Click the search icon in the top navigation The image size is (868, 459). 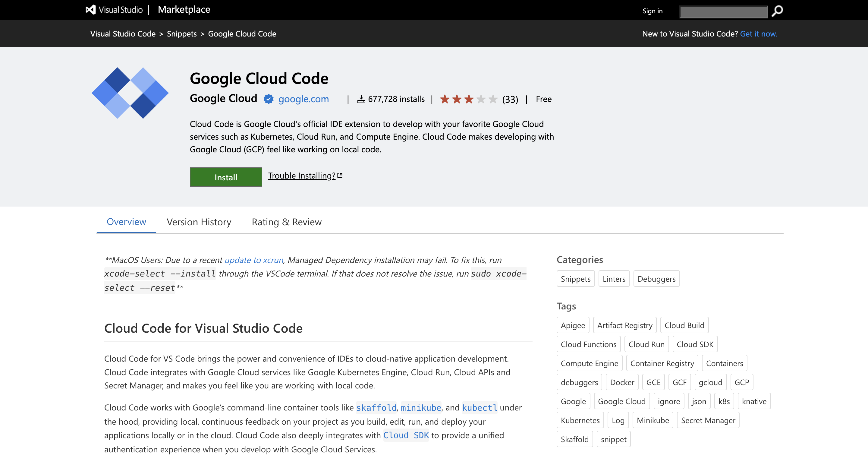(x=777, y=11)
